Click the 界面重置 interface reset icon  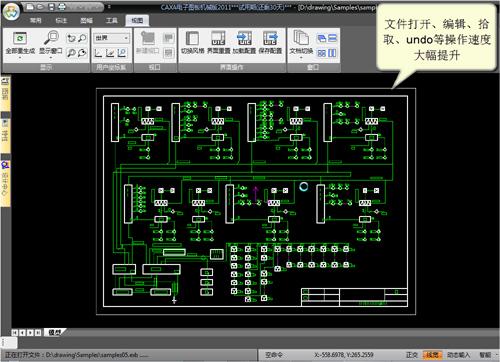(218, 38)
